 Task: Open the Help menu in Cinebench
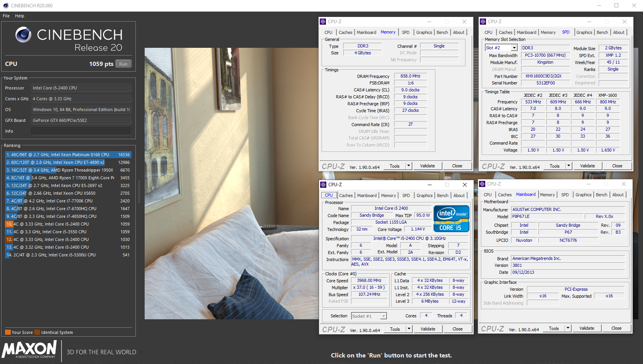pos(20,16)
